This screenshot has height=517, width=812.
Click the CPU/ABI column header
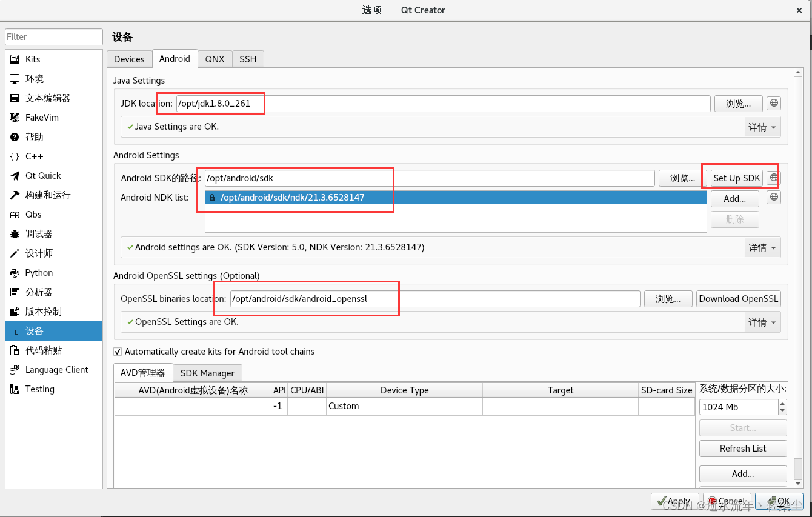click(307, 390)
